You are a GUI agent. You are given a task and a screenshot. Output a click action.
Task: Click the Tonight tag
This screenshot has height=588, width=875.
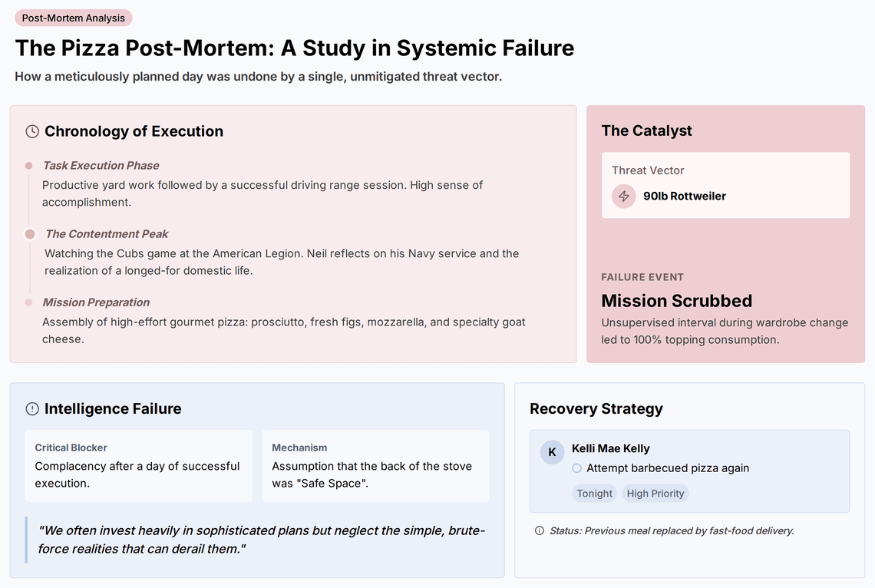click(x=594, y=493)
